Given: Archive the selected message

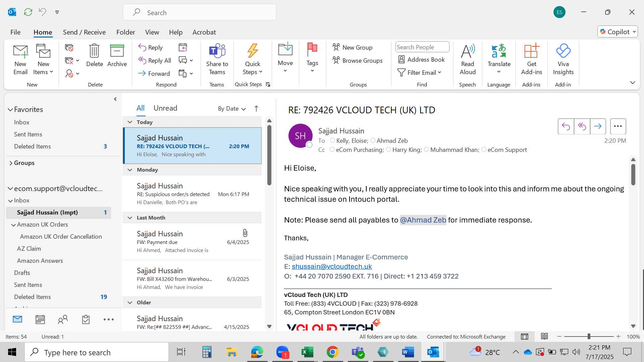Looking at the screenshot, I should tap(117, 56).
